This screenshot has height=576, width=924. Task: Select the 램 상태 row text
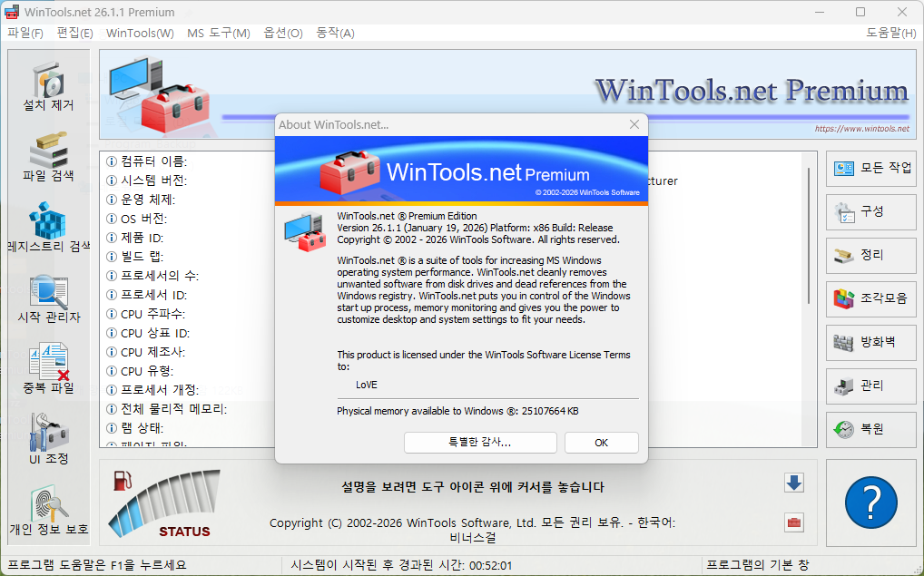142,428
